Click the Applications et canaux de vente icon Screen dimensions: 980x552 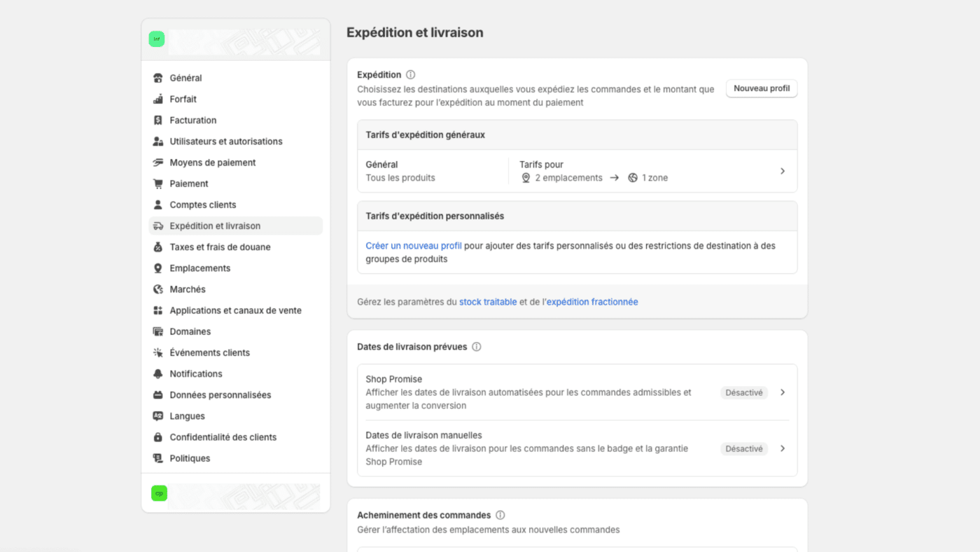click(157, 310)
